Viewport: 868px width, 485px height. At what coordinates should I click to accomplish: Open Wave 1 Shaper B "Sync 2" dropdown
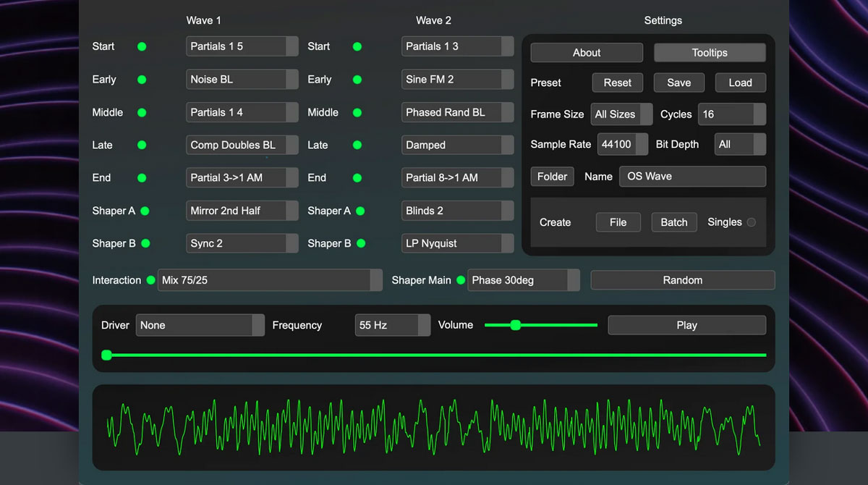point(242,243)
